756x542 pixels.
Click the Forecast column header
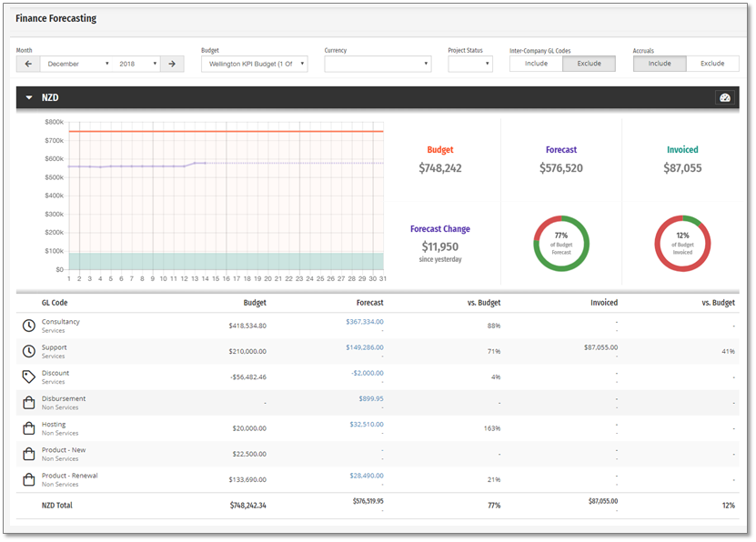point(369,303)
